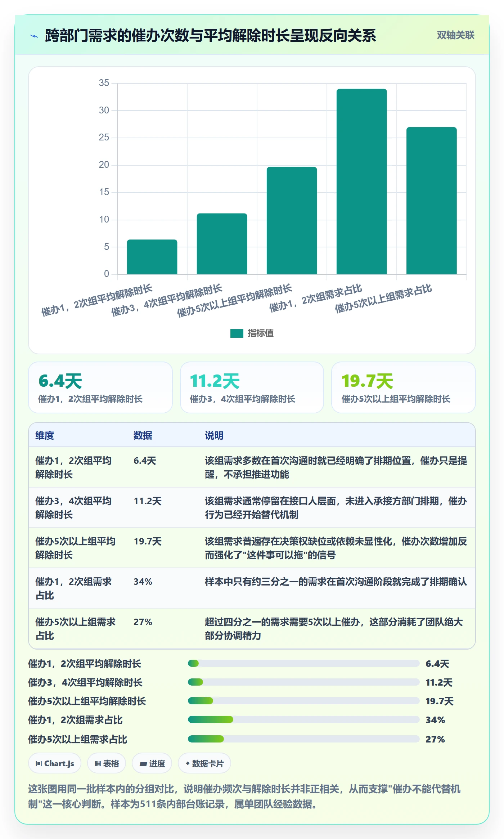Viewport: 504px width, 839px height.
Task: Click the 6.4天 cell in the table
Action: [x=145, y=461]
